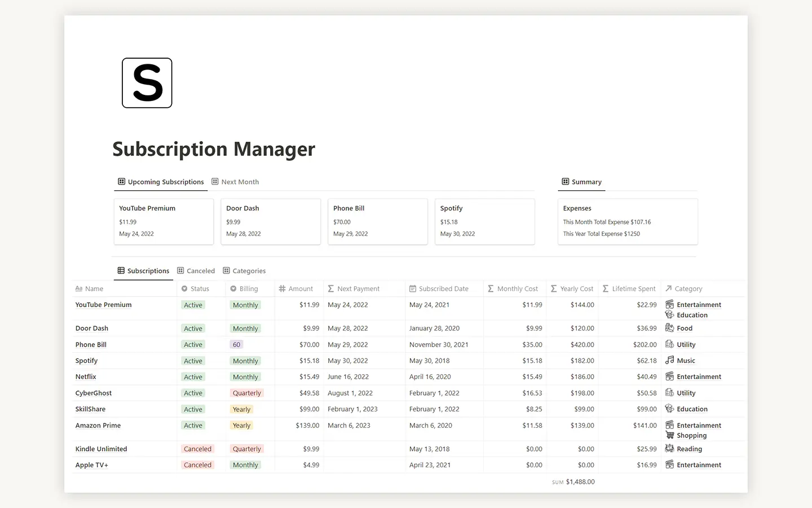Click the Yearly Cost formula sigma icon
Screen dimensions: 812x508
(554, 288)
